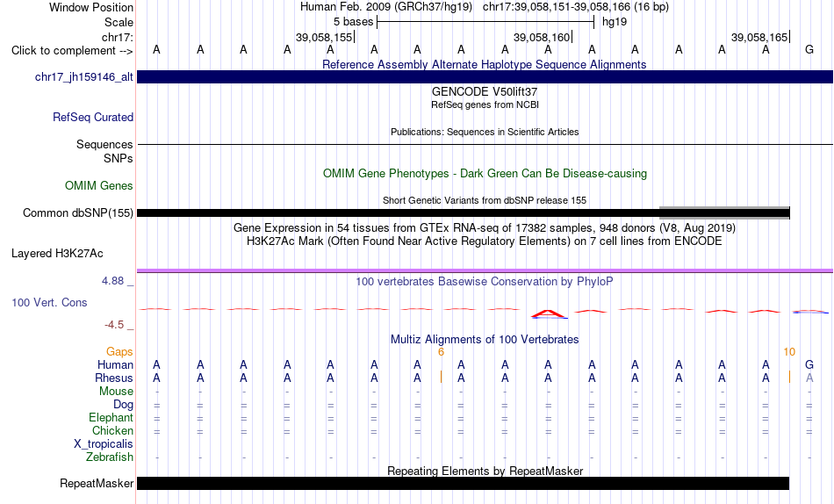The height and width of the screenshot is (504, 834).
Task: Click the Window Position label
Action: (91, 7)
